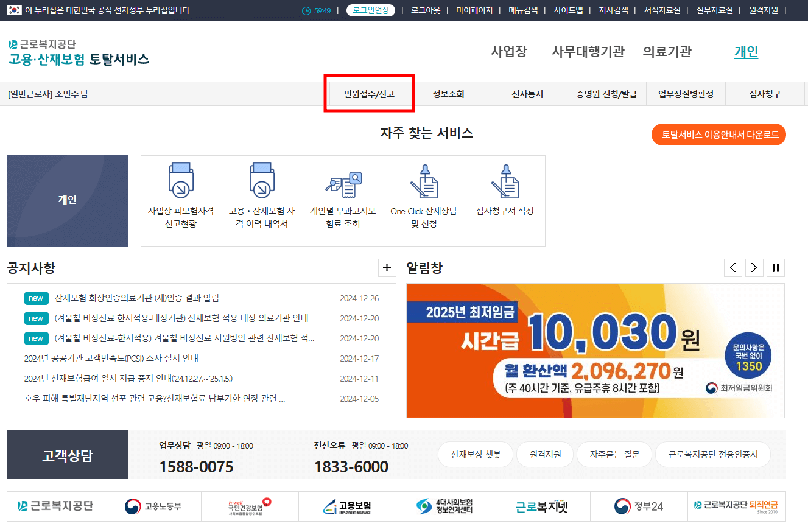Expand 공지사항 list with the plus button
Viewport: 808px width, 532px height.
tap(387, 268)
